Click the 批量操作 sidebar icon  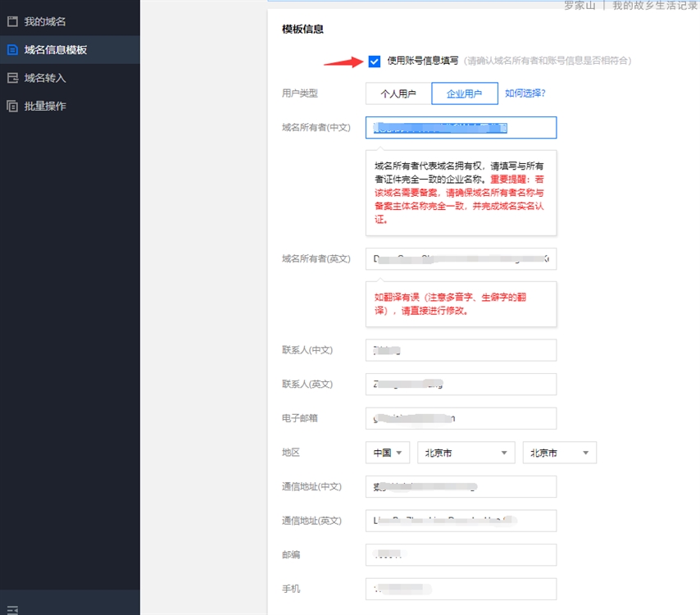tap(12, 106)
